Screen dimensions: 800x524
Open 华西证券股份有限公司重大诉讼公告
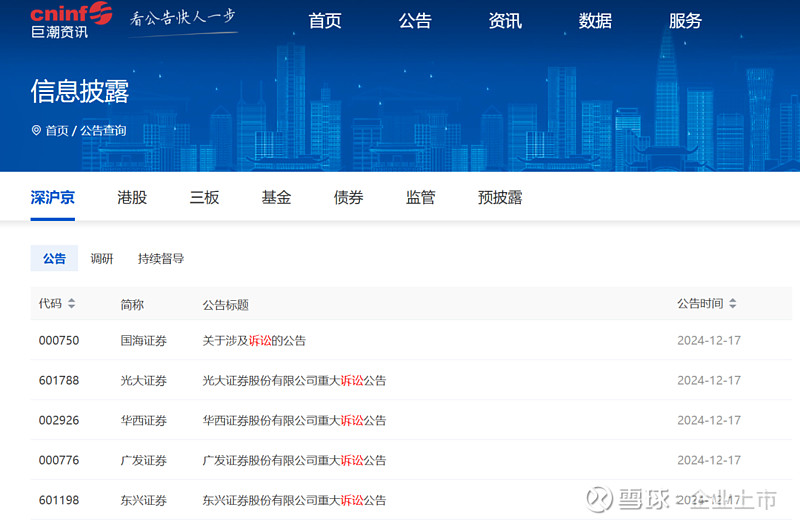click(x=294, y=420)
